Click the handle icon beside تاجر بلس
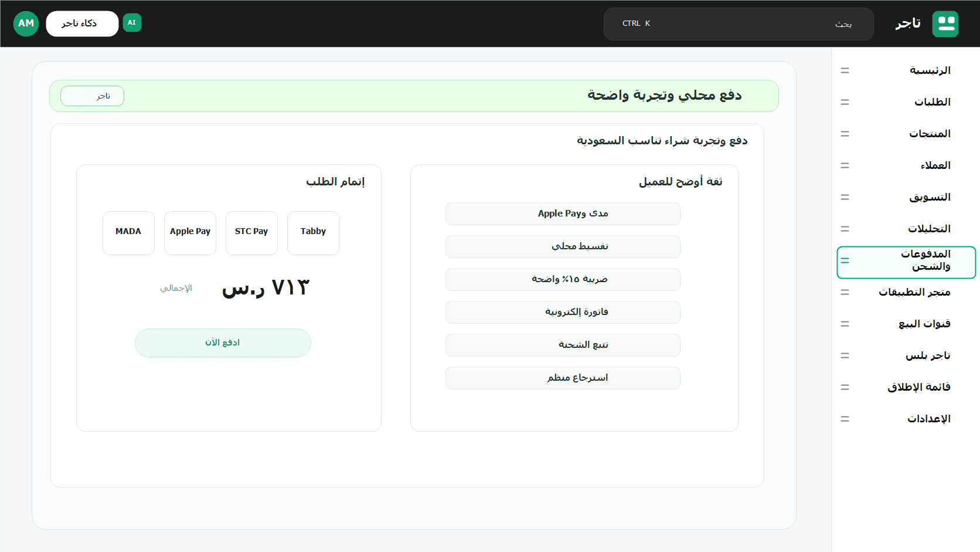 [x=845, y=355]
